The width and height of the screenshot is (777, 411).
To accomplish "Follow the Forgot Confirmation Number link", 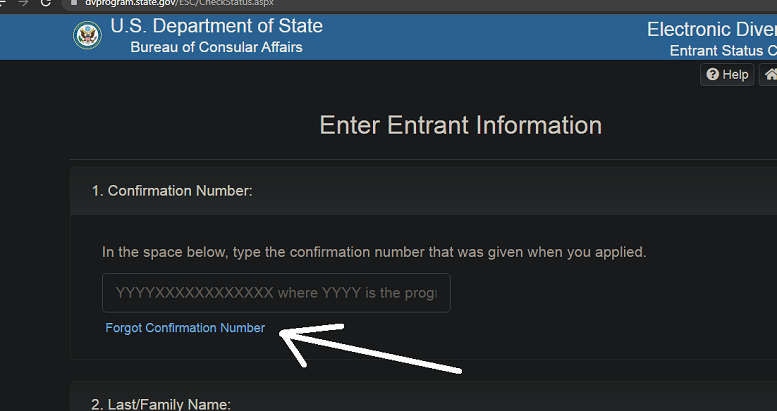I will click(185, 328).
